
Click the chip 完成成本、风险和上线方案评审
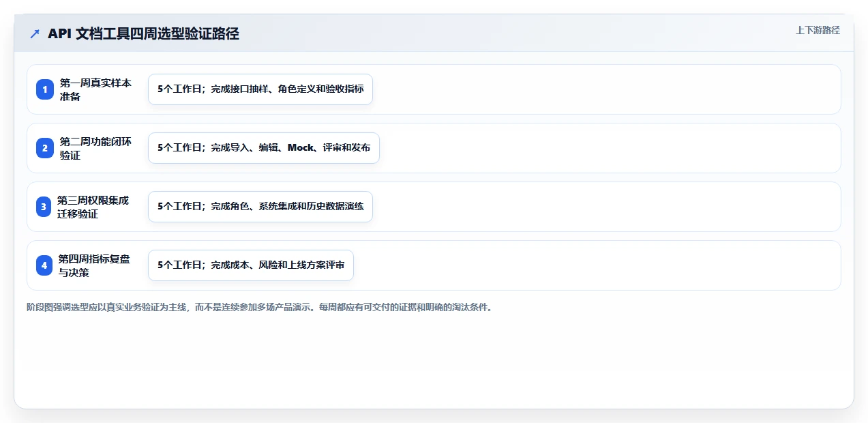(x=251, y=265)
